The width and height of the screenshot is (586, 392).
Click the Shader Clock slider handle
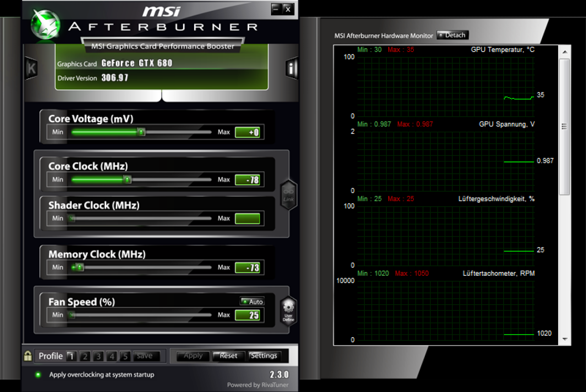[x=71, y=218]
